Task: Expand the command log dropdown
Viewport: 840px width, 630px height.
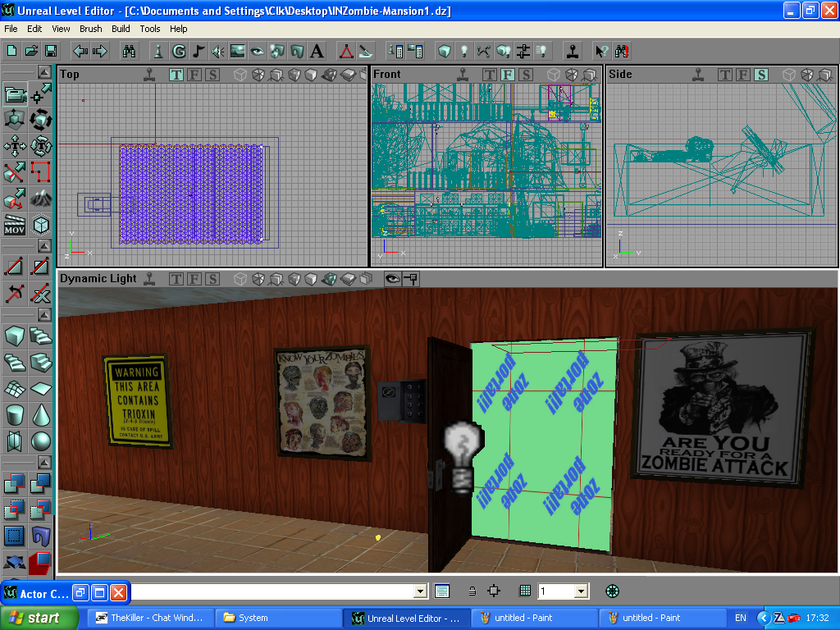Action: [x=421, y=591]
